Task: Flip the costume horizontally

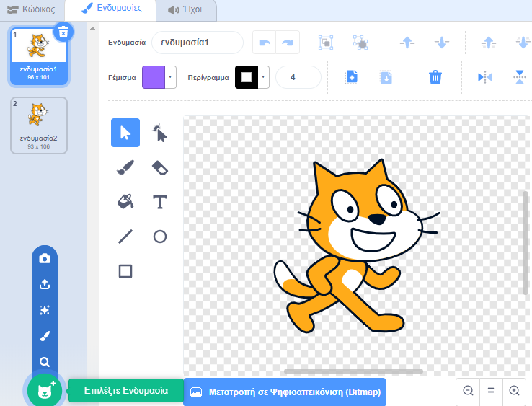Action: 485,77
